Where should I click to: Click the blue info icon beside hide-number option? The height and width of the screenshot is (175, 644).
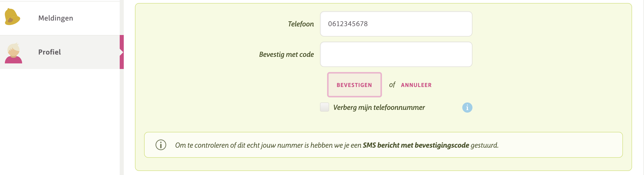pos(467,108)
